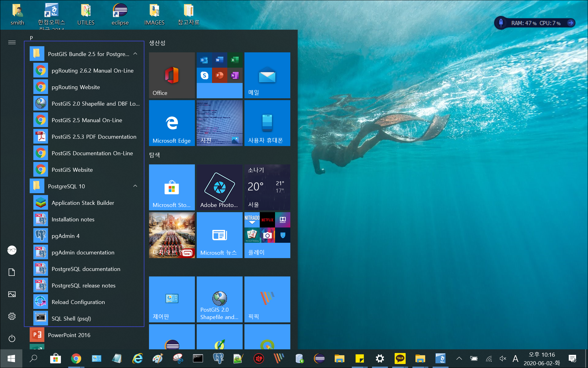Screen dimensions: 588x368
Task: Open the UTILES desktop folder
Action: [86, 15]
